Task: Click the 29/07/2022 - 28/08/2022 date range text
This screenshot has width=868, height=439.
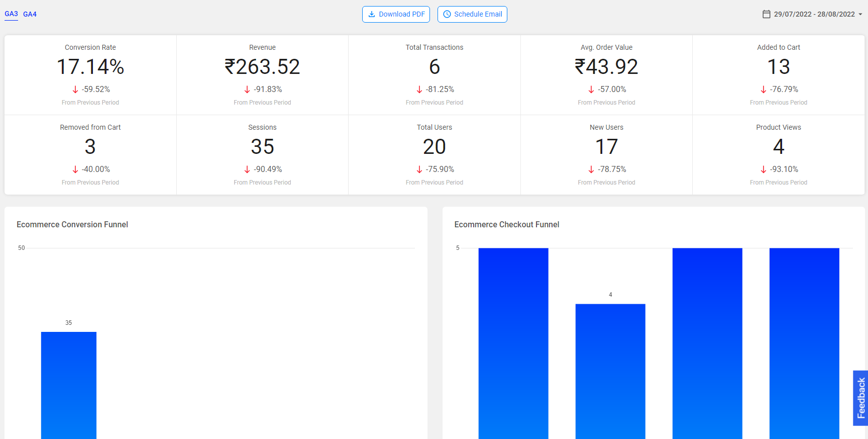Action: point(814,14)
